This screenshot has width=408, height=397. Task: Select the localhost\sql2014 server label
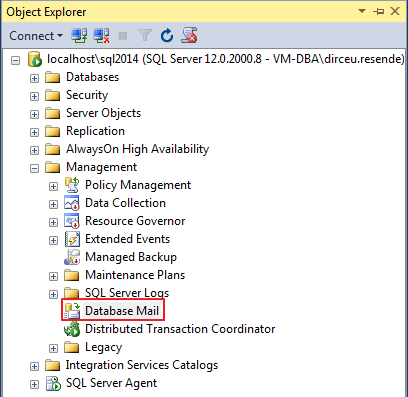tap(226, 59)
